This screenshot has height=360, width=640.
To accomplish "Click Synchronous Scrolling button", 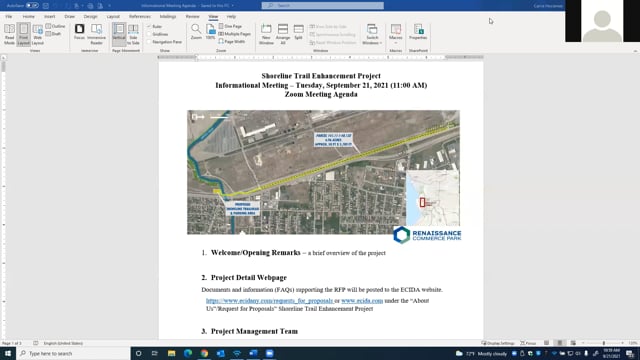I will tap(332, 35).
